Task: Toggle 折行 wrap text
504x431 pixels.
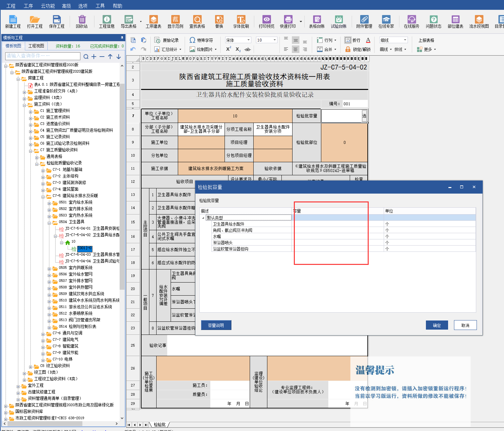Action: pyautogui.click(x=353, y=40)
